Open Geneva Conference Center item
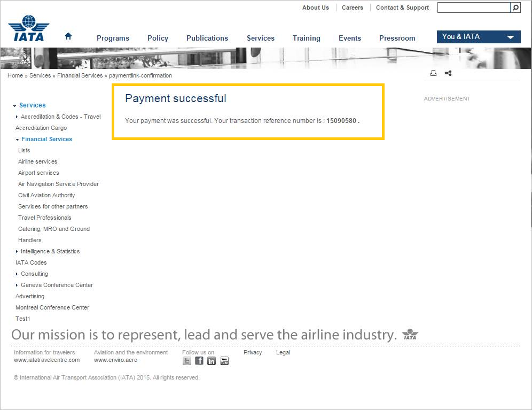Screen dimensions: 532x410 [x=57, y=285]
